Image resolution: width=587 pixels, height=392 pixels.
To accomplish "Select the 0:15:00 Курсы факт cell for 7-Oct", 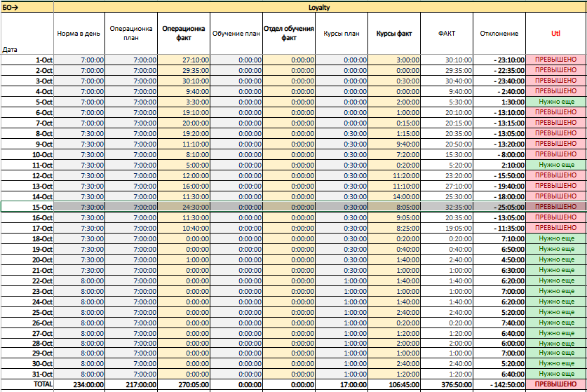I will [394, 123].
